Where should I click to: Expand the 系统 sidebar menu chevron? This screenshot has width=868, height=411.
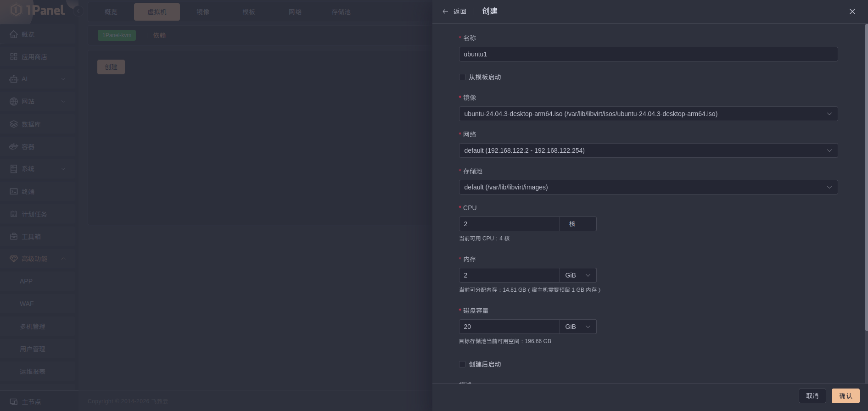(63, 169)
